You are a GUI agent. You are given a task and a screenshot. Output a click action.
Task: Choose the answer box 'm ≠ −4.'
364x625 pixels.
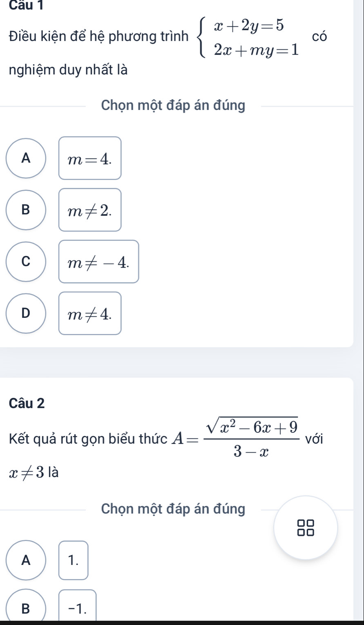98,261
